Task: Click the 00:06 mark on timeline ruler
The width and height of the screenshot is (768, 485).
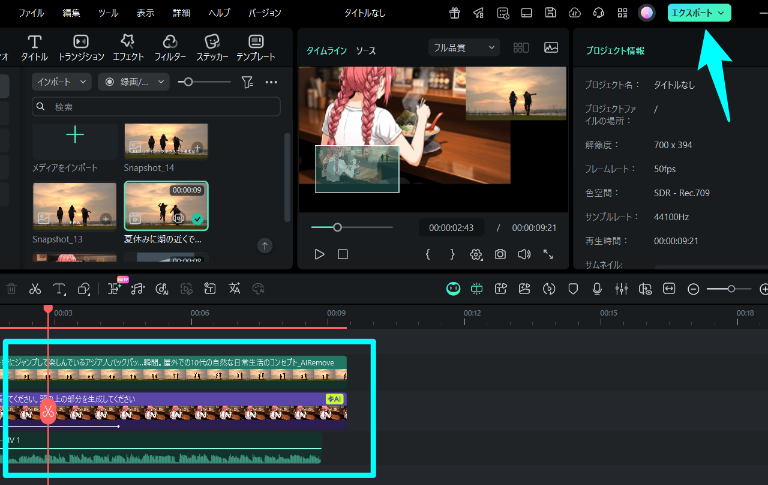Action: pyautogui.click(x=200, y=313)
